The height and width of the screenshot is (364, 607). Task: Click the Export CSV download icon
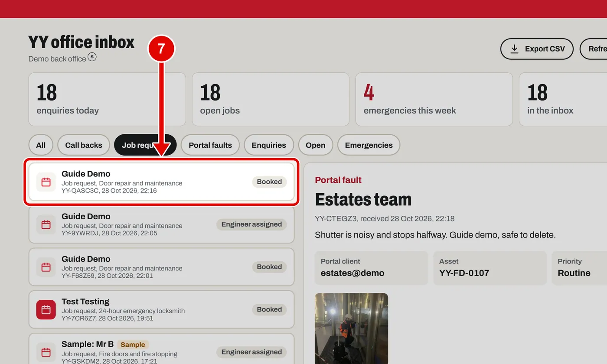[514, 49]
